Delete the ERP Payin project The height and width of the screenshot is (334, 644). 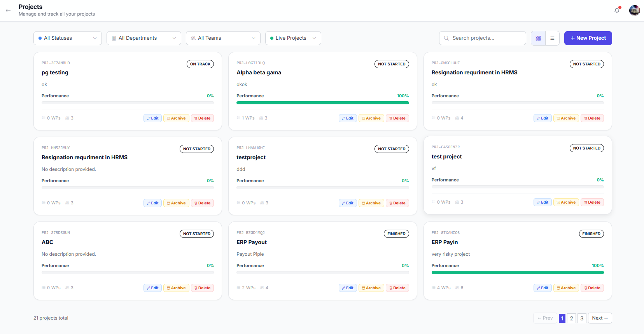point(592,288)
